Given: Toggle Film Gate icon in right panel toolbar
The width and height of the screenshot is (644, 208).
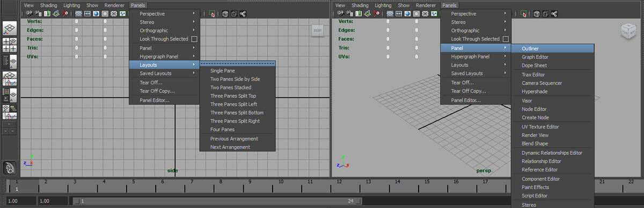Looking at the screenshot, I should click(398, 13).
